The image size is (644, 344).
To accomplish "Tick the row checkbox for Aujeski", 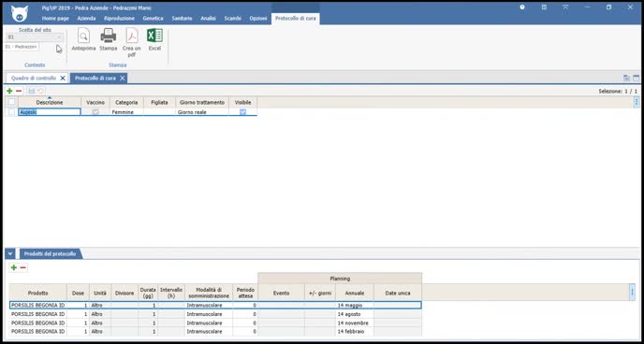I will click(x=12, y=112).
